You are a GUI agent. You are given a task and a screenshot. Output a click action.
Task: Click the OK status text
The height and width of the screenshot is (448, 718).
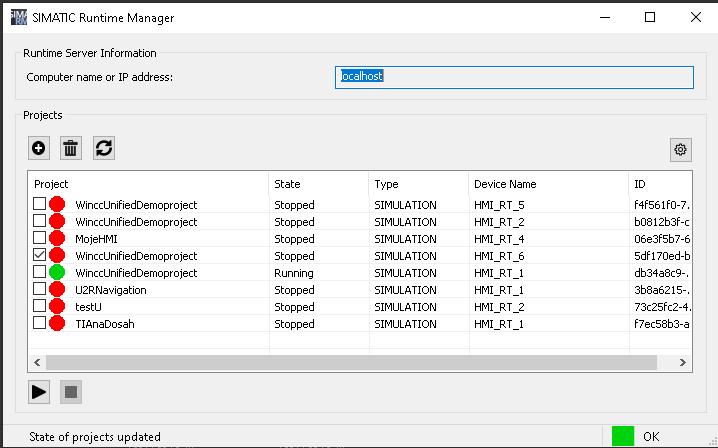click(x=651, y=437)
